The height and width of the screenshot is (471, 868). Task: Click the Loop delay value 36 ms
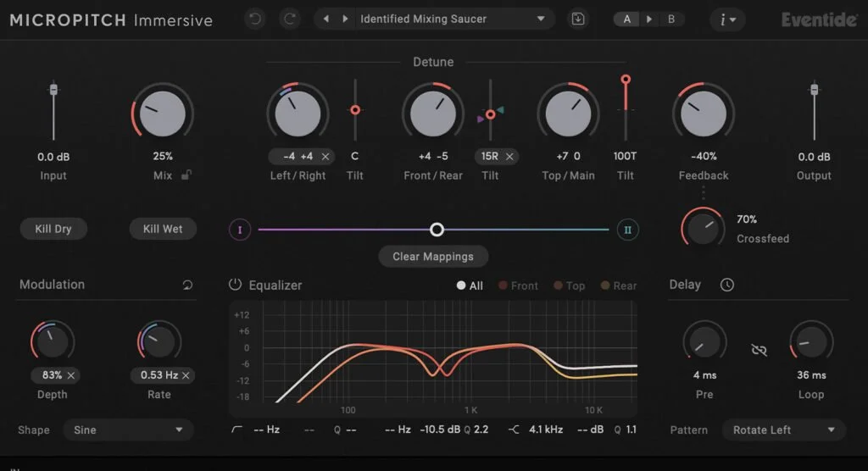[x=811, y=375]
